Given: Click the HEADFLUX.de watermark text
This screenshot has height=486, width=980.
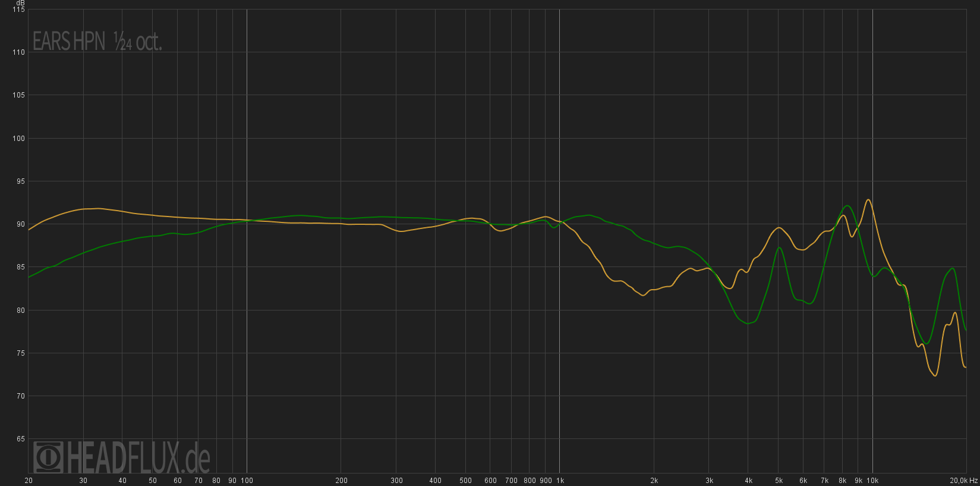Looking at the screenshot, I should click(x=138, y=457).
